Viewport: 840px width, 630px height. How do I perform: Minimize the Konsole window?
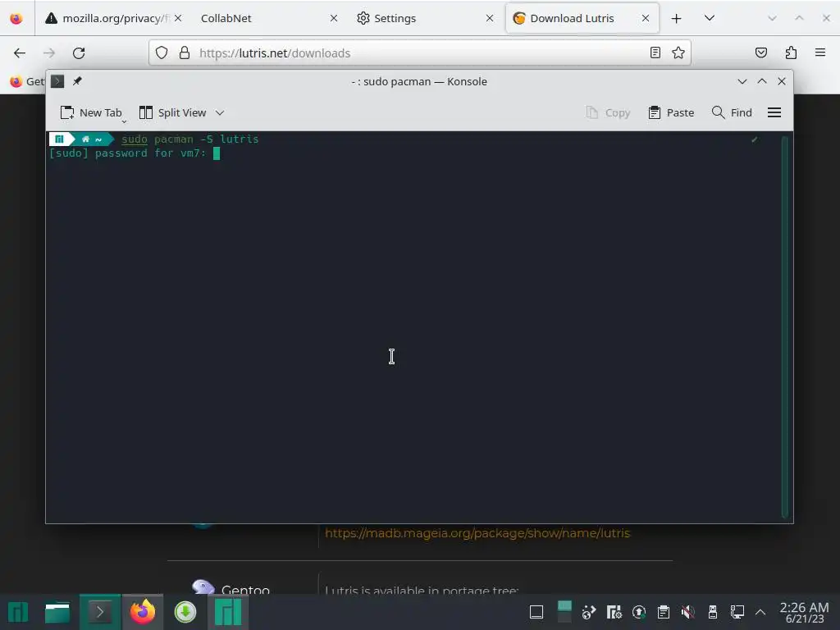pos(742,81)
